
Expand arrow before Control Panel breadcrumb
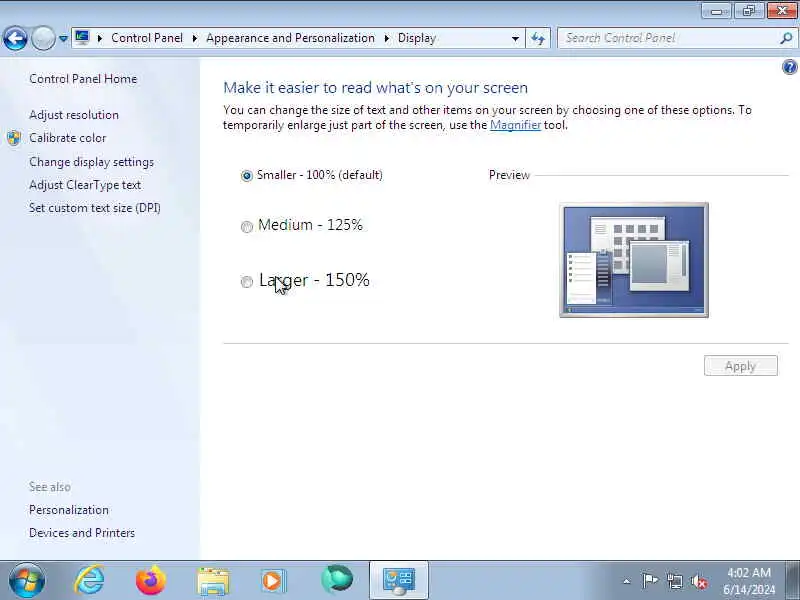tap(100, 38)
